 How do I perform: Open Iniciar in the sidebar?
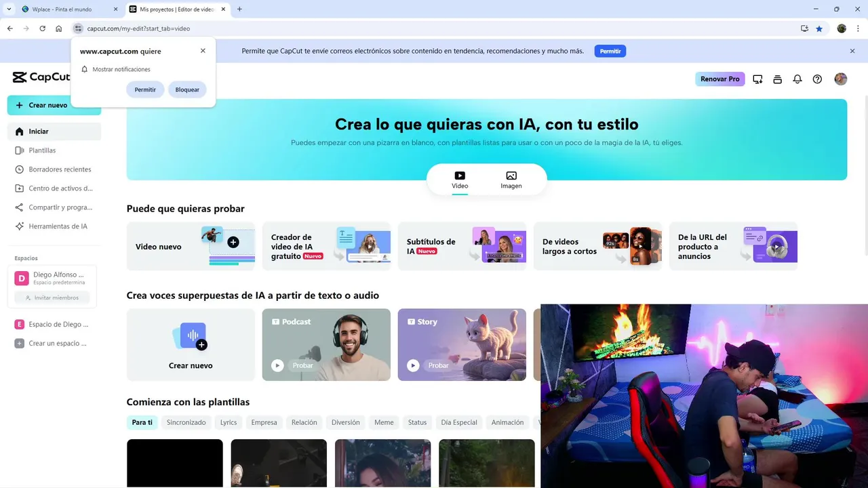54,131
